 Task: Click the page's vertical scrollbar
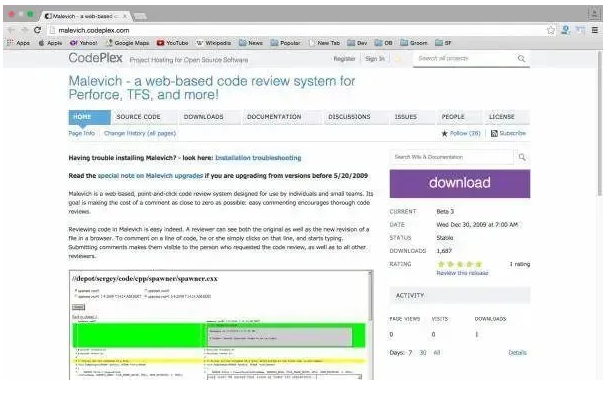tap(600, 125)
